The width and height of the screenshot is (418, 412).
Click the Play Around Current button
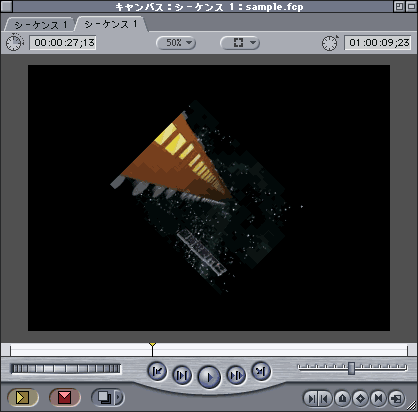coord(236,375)
